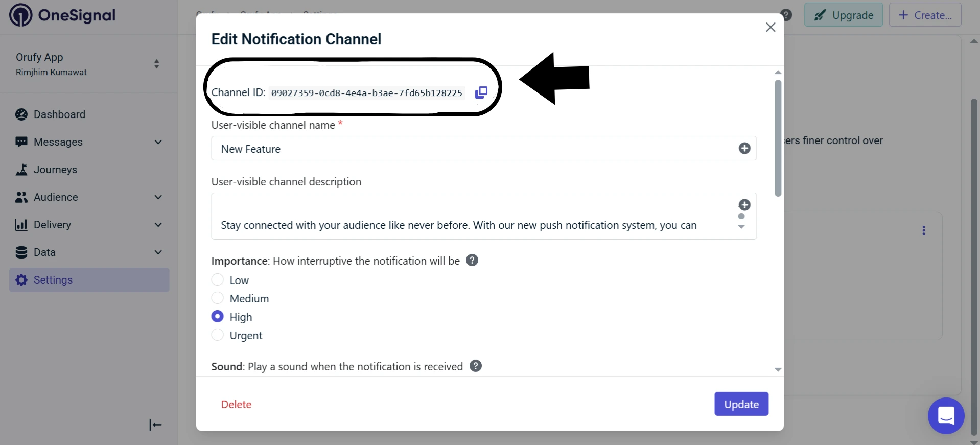Image resolution: width=980 pixels, height=445 pixels.
Task: Click the OneSignal logo
Action: 62,15
